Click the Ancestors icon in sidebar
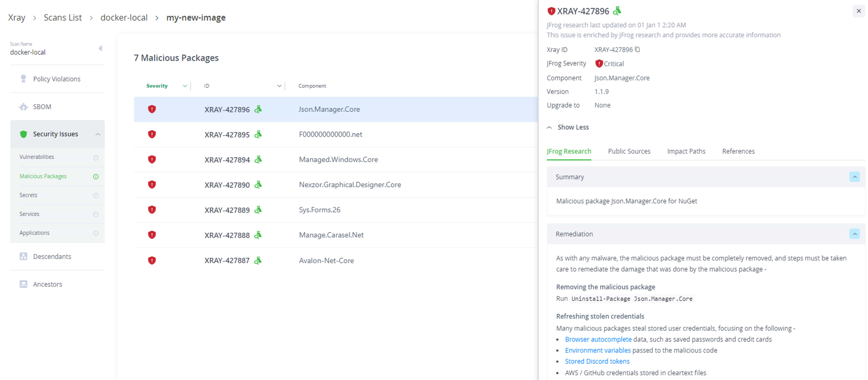 (x=23, y=284)
